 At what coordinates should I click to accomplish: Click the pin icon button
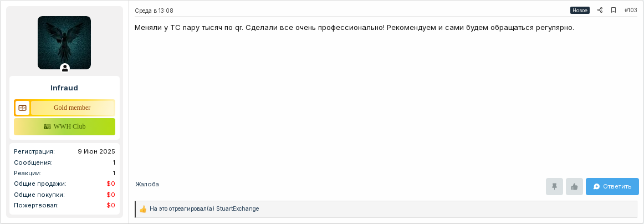554,187
